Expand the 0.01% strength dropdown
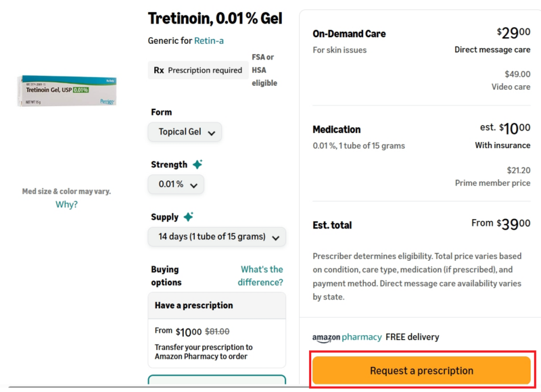541x392 pixels. click(176, 185)
